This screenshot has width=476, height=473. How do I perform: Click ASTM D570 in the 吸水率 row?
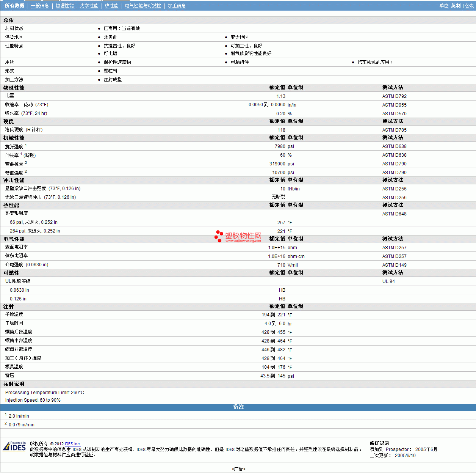tap(394, 114)
